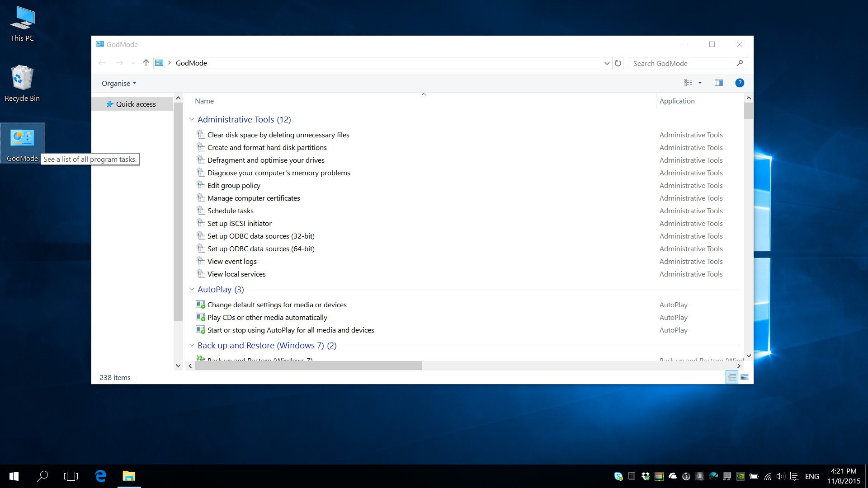Image resolution: width=868 pixels, height=488 pixels.
Task: Open Action Center notifications icon
Action: [794, 476]
